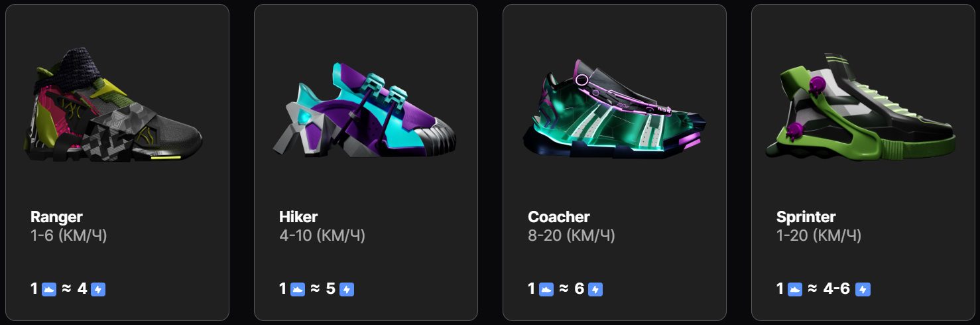Click the Hiker sneaker image
Viewport: 980px width, 325px height.
coord(364,110)
